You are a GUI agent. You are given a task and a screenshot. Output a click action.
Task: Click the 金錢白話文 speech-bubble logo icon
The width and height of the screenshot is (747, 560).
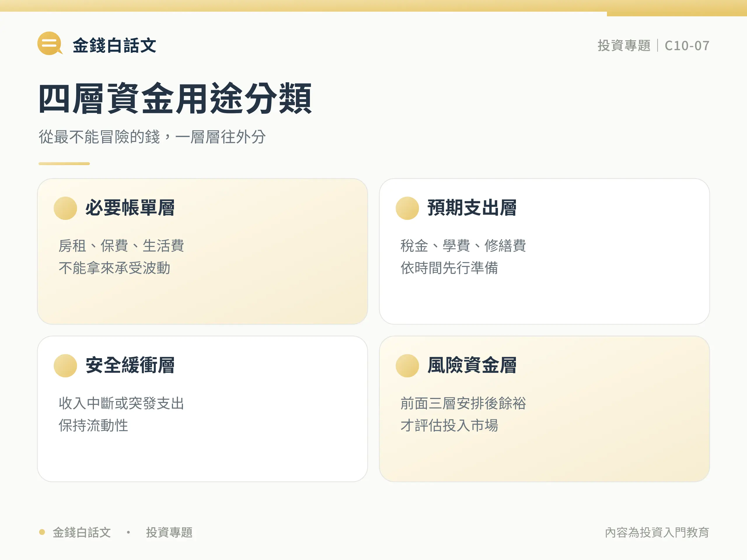[x=50, y=43]
